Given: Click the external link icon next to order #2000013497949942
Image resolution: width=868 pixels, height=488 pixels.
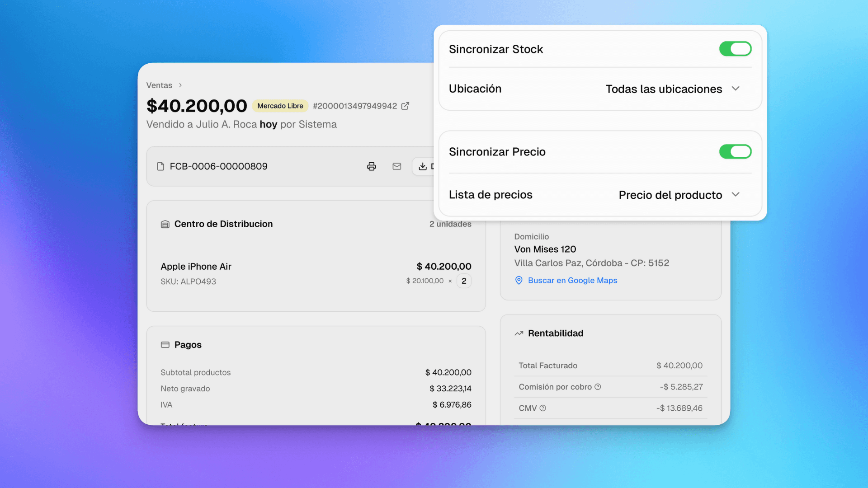Looking at the screenshot, I should click(406, 106).
